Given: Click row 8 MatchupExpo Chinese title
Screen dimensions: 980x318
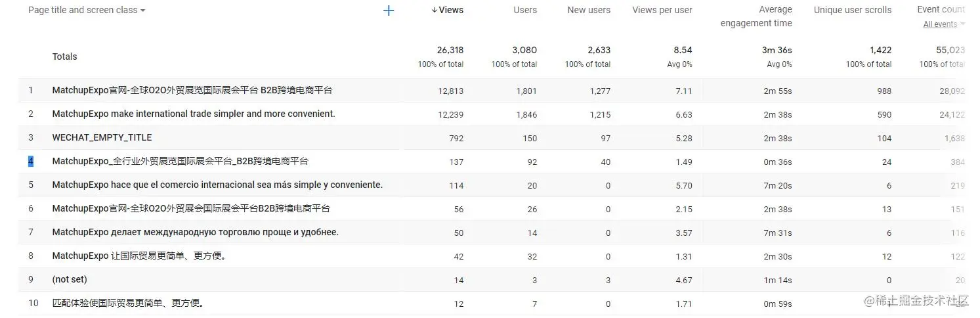Looking at the screenshot, I should tap(140, 256).
